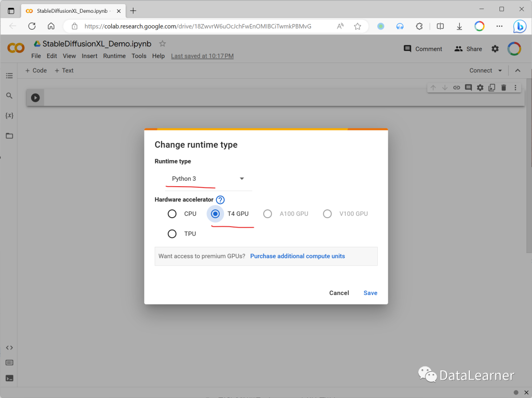The width and height of the screenshot is (532, 398).
Task: Open the variables inspector icon
Action: click(9, 115)
